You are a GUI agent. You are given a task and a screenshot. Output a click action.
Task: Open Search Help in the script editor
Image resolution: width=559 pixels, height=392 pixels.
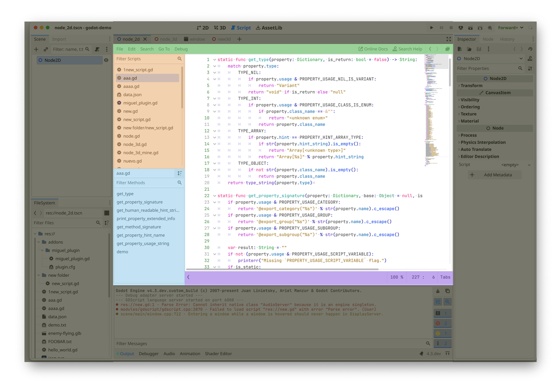click(407, 49)
